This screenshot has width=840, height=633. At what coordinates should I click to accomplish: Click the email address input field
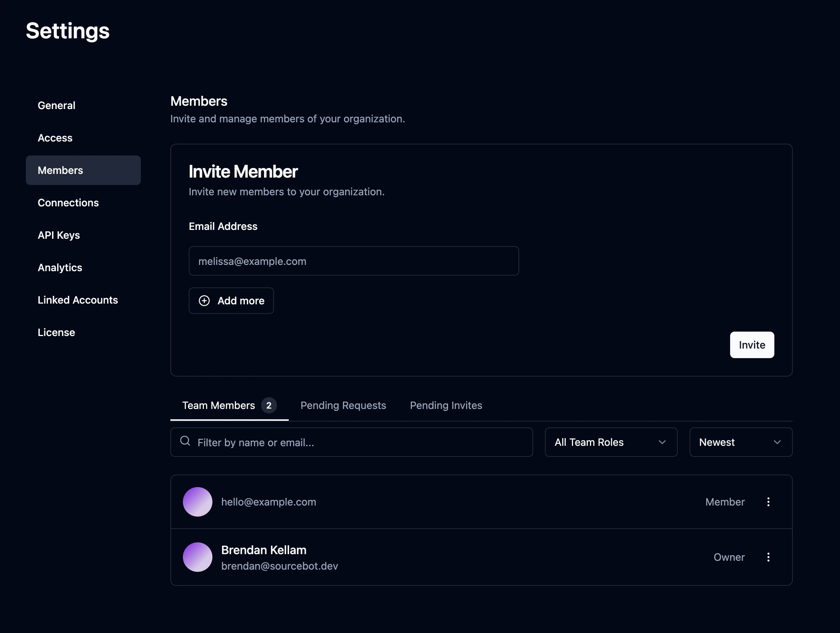pyautogui.click(x=353, y=261)
